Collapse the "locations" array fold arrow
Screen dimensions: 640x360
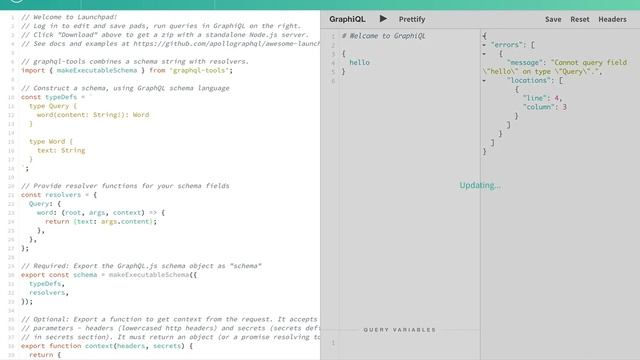pyautogui.click(x=484, y=80)
